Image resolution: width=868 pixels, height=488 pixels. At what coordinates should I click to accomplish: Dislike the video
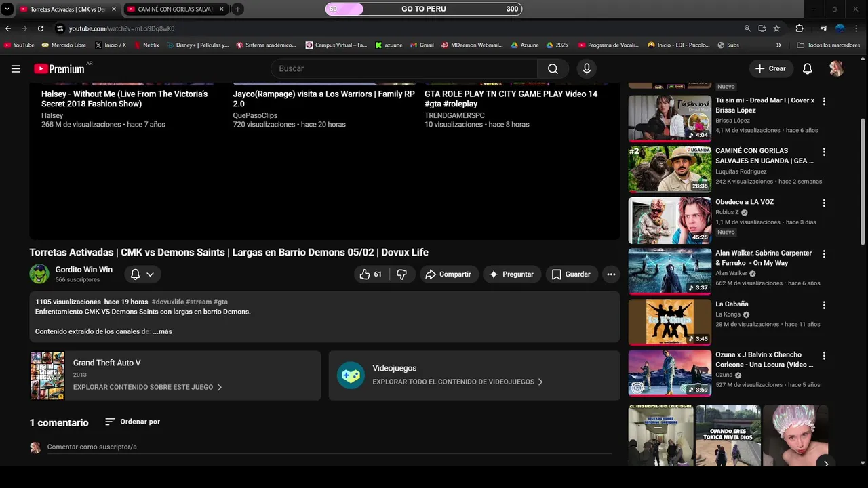[401, 274]
